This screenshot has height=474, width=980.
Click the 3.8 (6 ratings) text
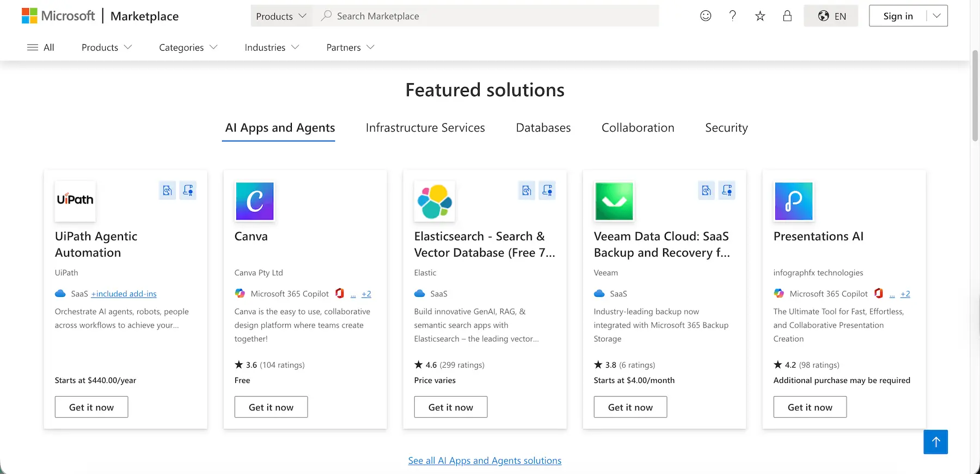coord(624,364)
